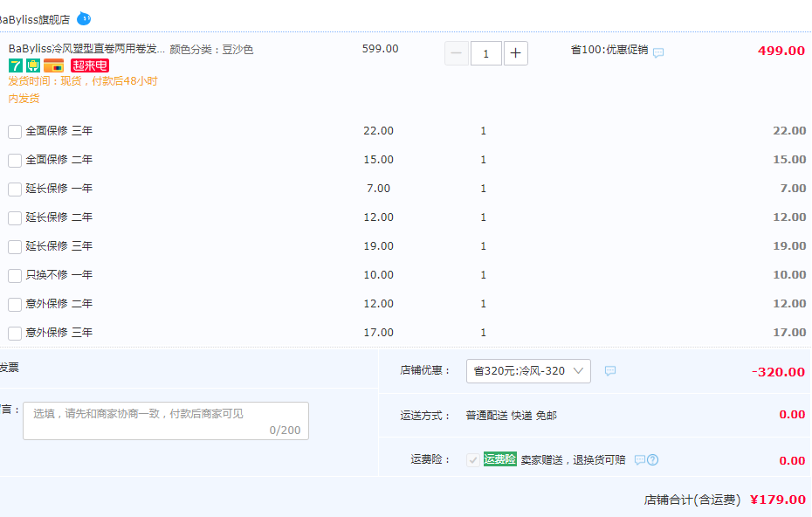Click the quantity input field showing 1
This screenshot has height=517, width=812.
click(485, 53)
